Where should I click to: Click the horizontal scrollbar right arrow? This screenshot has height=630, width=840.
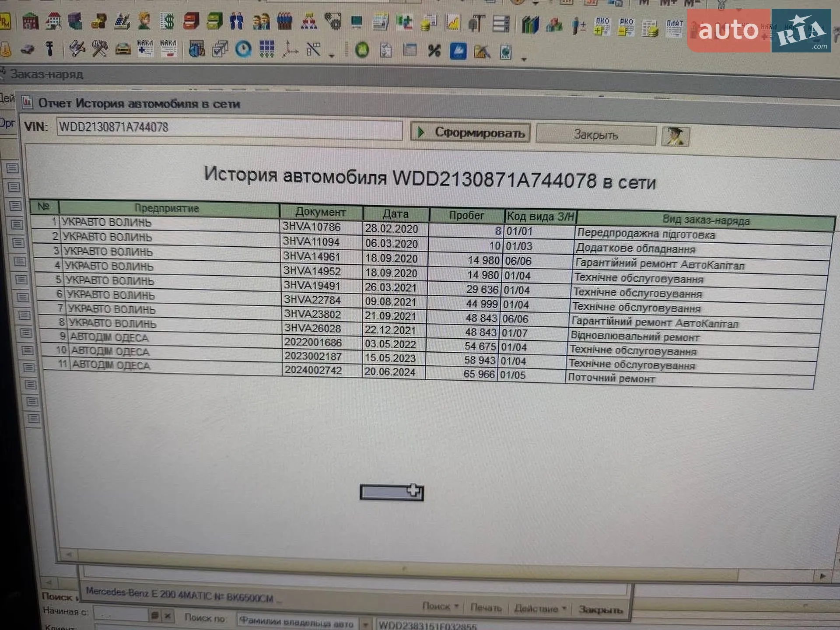pos(822,576)
